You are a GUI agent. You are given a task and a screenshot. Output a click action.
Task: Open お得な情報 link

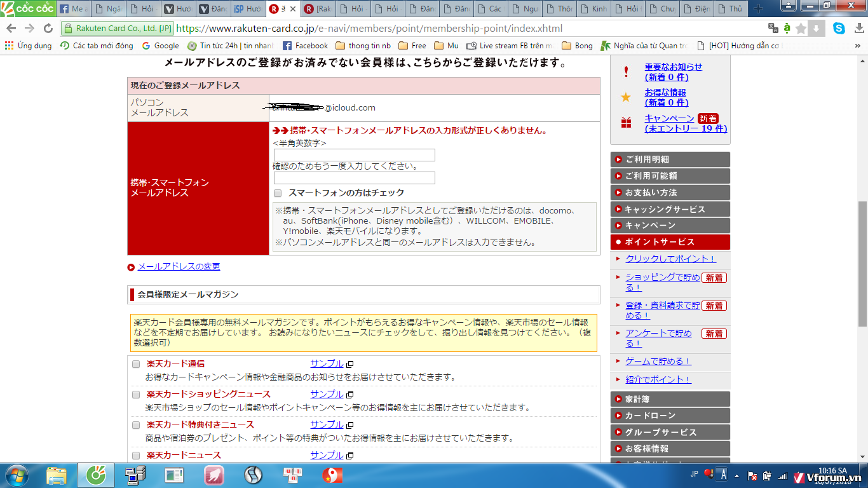667,97
